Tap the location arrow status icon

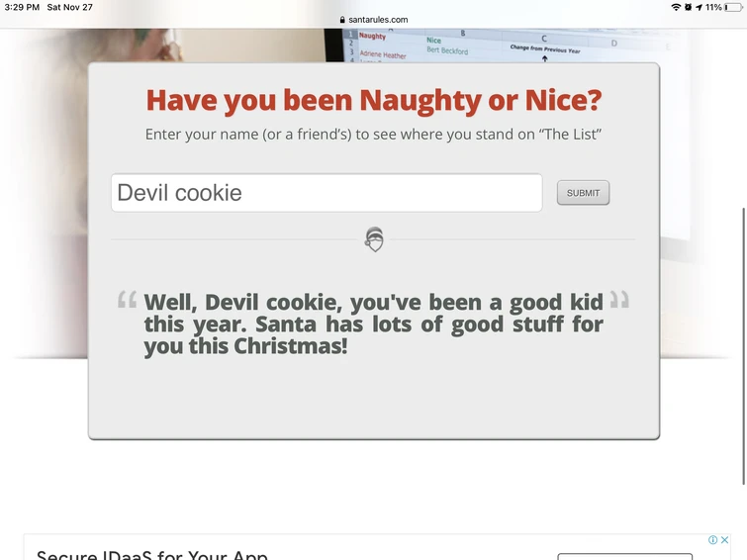699,7
